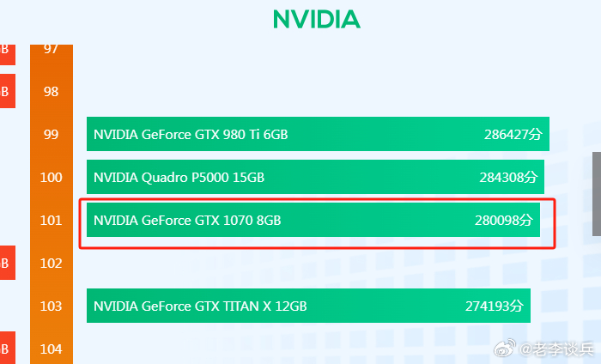This screenshot has height=364, width=601.
Task: Click the 284308分 score value
Action: click(x=508, y=178)
